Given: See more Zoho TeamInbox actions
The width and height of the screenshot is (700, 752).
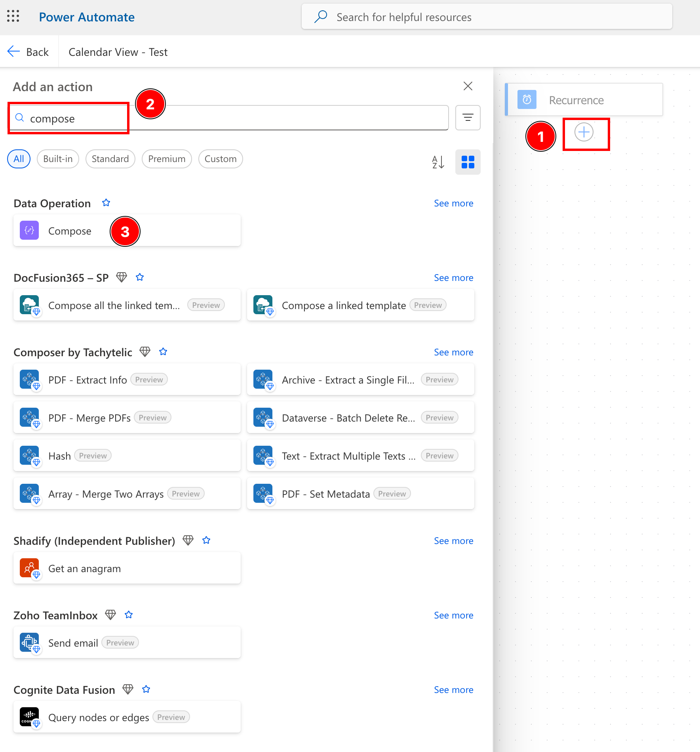Looking at the screenshot, I should pyautogui.click(x=453, y=615).
